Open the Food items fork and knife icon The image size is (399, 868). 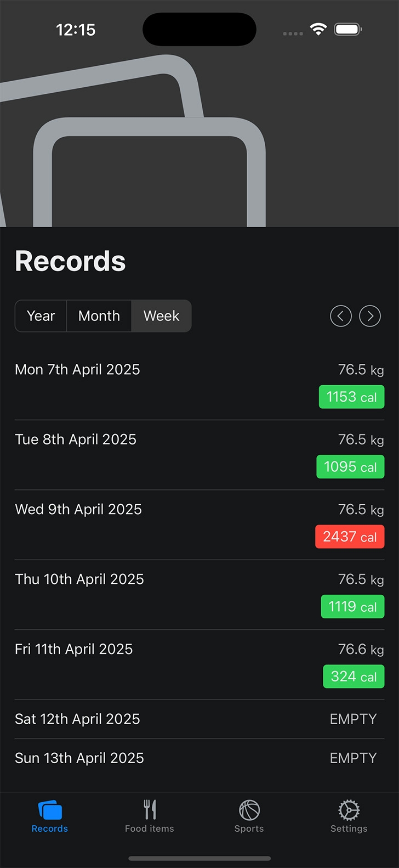pyautogui.click(x=150, y=810)
